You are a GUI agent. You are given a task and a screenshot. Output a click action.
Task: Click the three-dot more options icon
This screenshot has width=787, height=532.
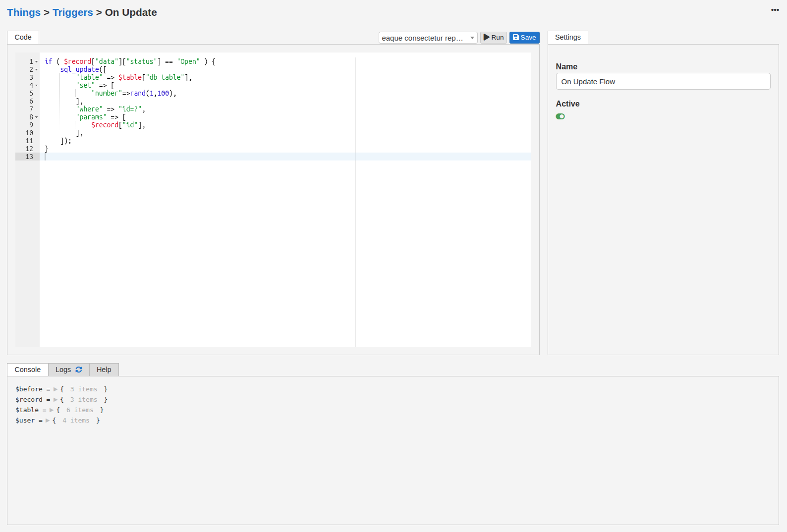click(775, 10)
